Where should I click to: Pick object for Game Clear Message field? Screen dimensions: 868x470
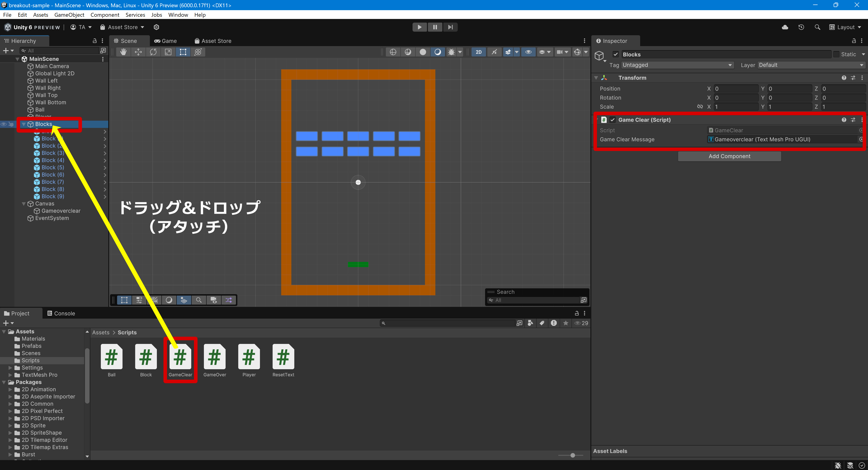click(861, 139)
